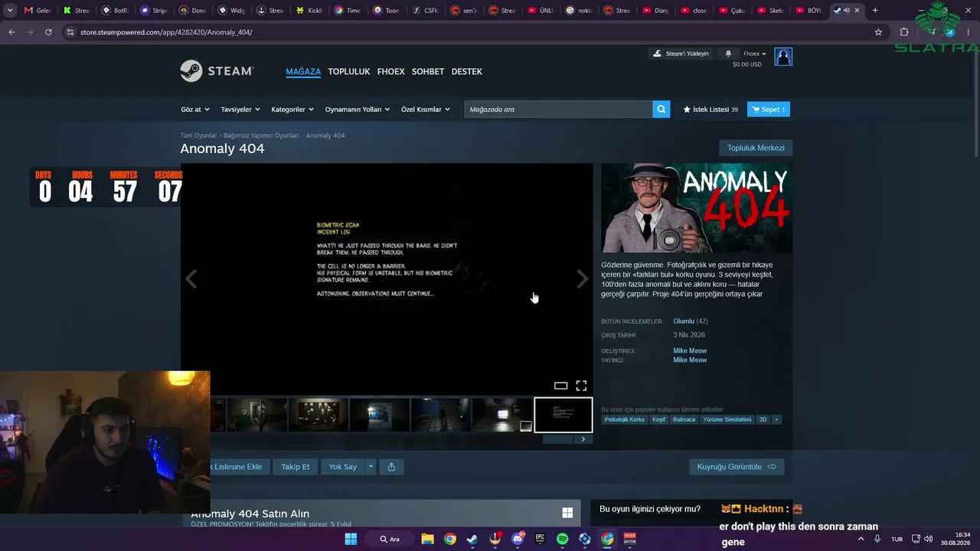The image size is (980, 551).
Task: Click the thumbnail strip scrollbar handle
Action: click(558, 439)
